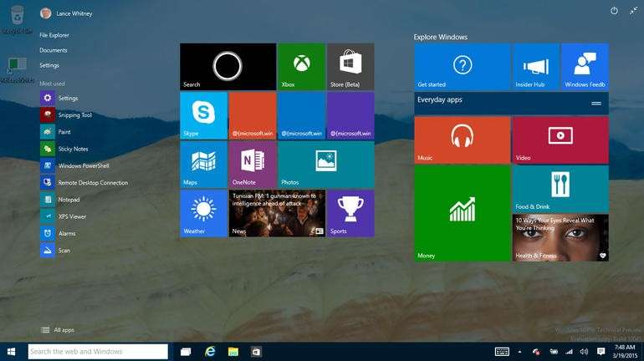Screen dimensions: 644x361
Task: Open Task View on taskbar
Action: (186, 352)
